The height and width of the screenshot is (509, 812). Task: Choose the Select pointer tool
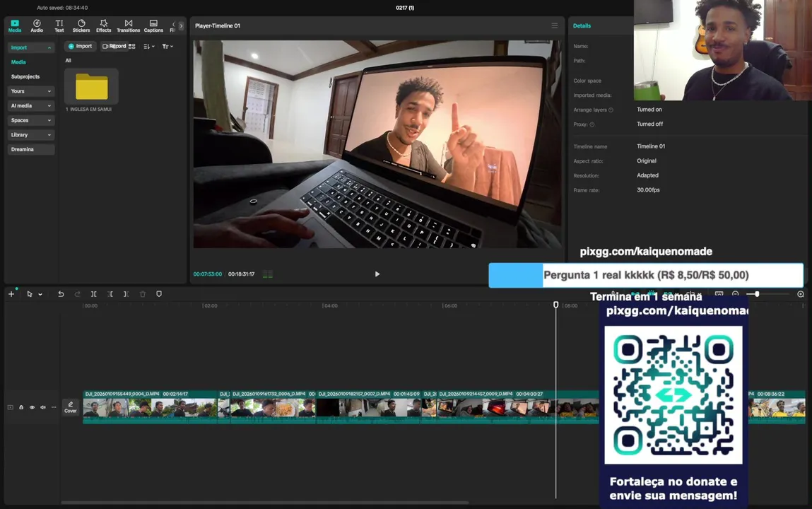tap(30, 294)
